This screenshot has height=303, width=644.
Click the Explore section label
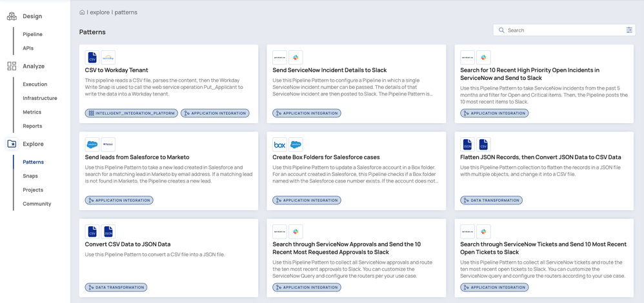coord(34,144)
